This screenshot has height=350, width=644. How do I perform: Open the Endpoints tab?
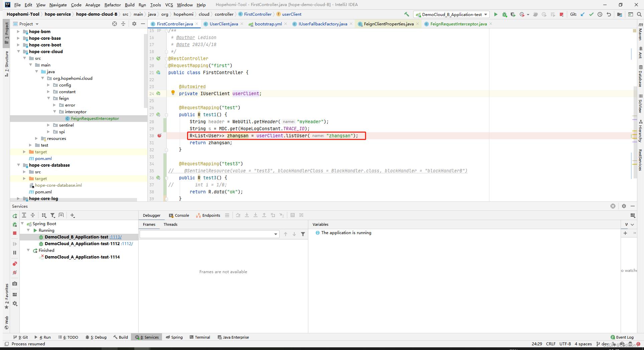point(208,215)
